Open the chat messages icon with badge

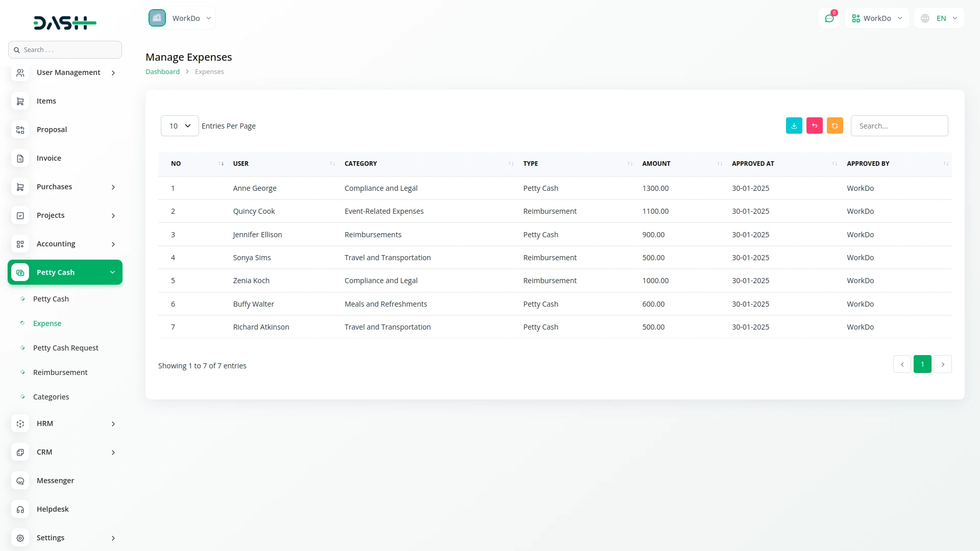click(x=829, y=18)
